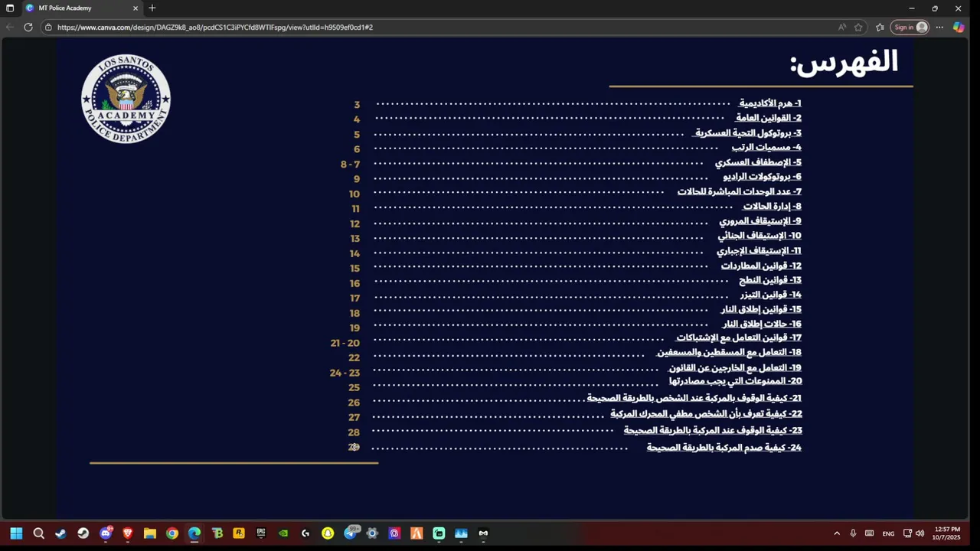
Task: Open Snapchat from the taskbar
Action: 328,533
